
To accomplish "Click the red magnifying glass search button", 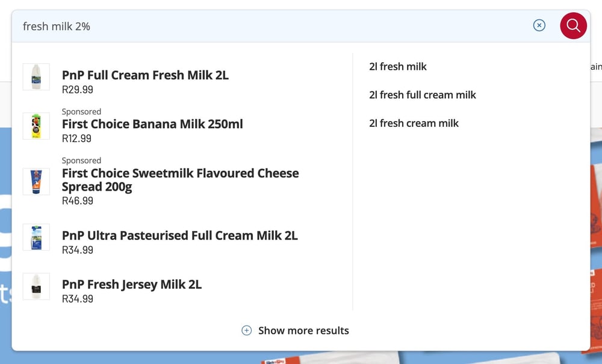I will [x=573, y=26].
